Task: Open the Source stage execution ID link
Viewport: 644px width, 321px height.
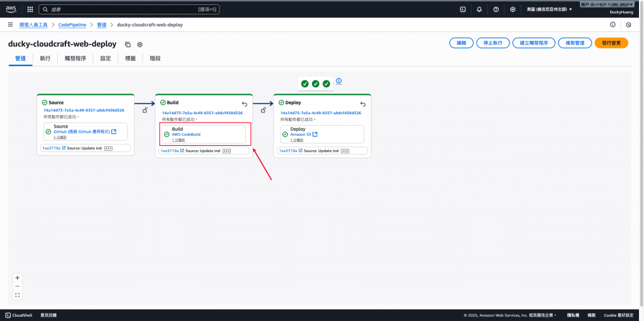Action: coord(84,110)
